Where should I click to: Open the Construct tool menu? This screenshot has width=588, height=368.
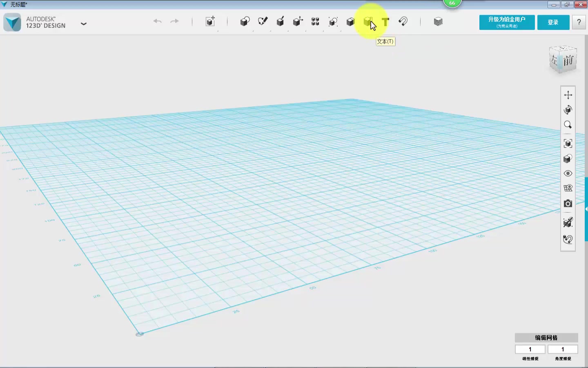(281, 21)
